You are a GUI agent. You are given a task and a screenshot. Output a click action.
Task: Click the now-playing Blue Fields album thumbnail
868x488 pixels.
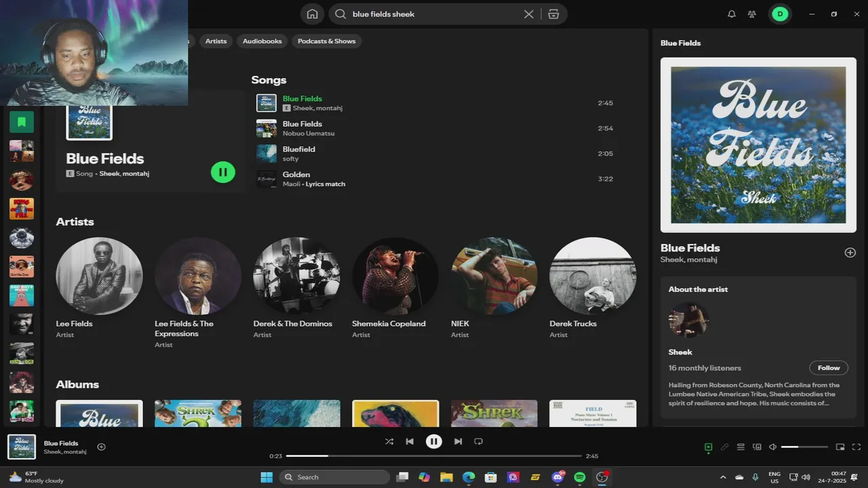pyautogui.click(x=22, y=447)
